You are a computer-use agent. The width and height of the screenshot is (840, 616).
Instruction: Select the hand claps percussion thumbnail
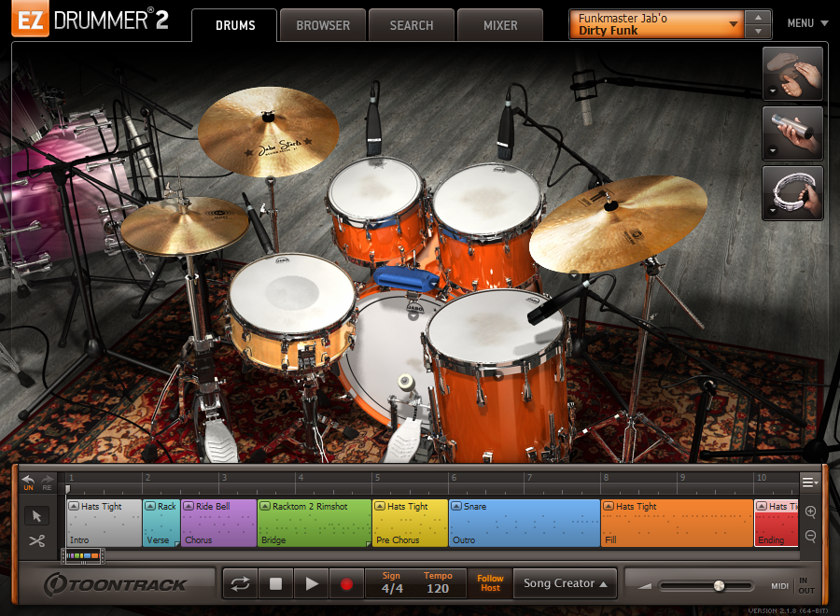click(792, 74)
